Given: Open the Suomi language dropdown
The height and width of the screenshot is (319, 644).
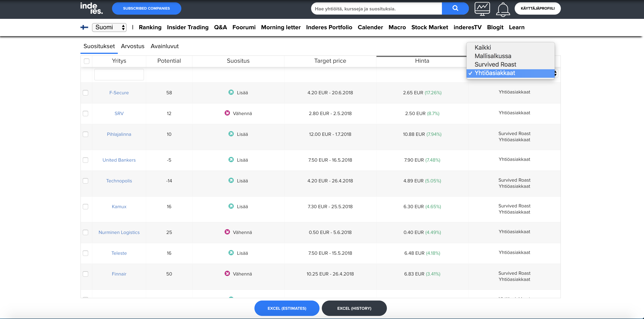Looking at the screenshot, I should pos(109,27).
